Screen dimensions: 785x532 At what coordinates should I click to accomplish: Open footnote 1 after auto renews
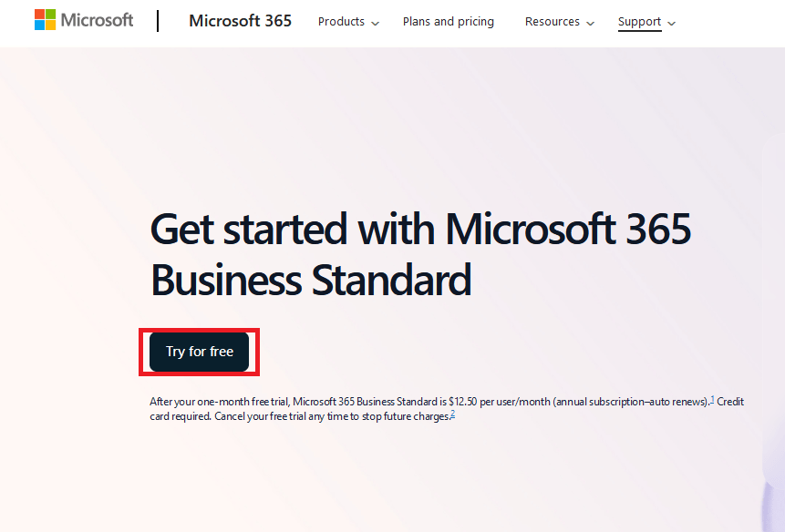(x=712, y=400)
